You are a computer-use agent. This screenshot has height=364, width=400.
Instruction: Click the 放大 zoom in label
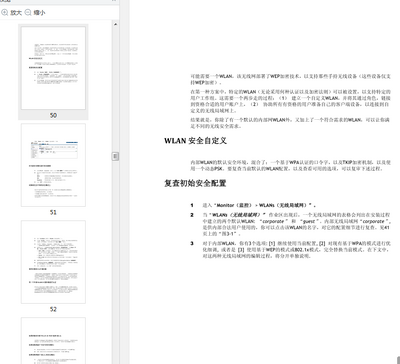pos(16,13)
